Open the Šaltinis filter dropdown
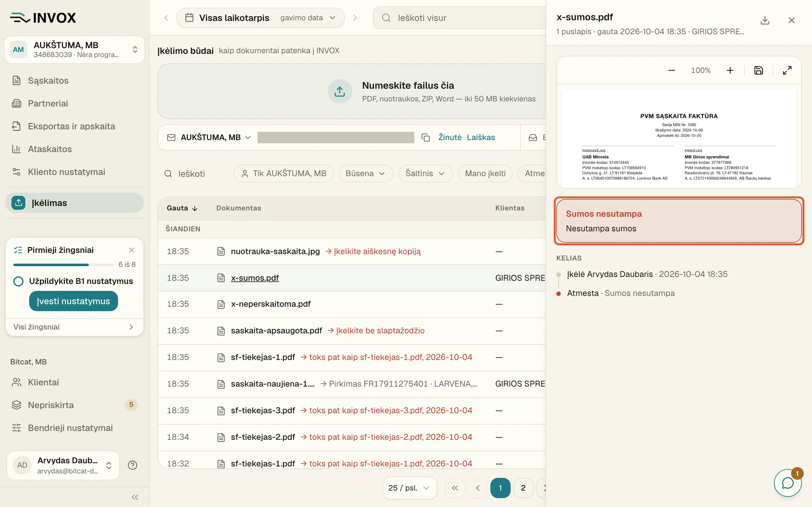The height and width of the screenshot is (507, 812). tap(425, 174)
